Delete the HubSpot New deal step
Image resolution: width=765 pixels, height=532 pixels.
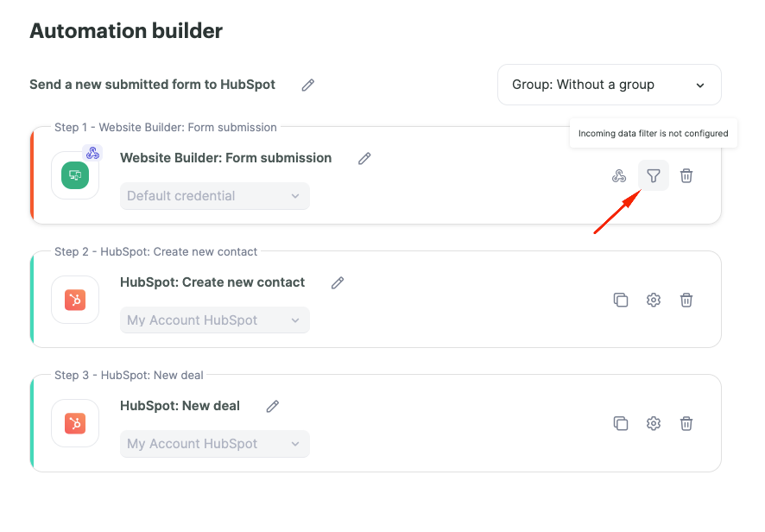click(x=686, y=423)
